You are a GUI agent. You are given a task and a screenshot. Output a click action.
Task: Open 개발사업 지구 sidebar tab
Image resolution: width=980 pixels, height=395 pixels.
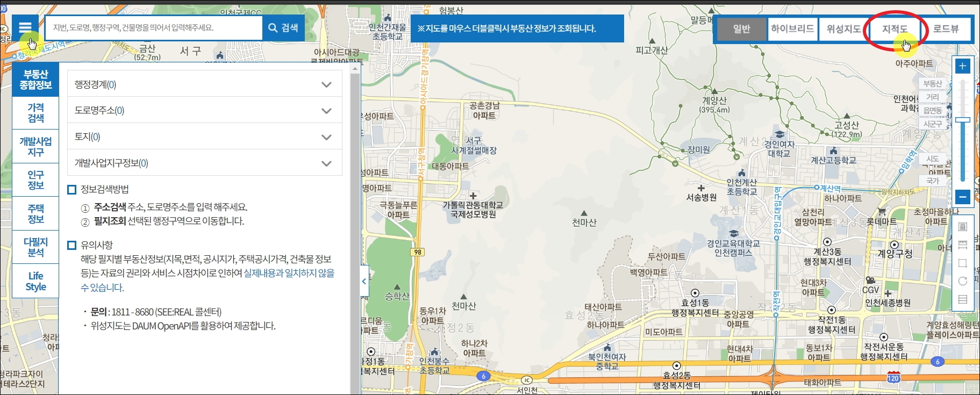click(x=35, y=147)
